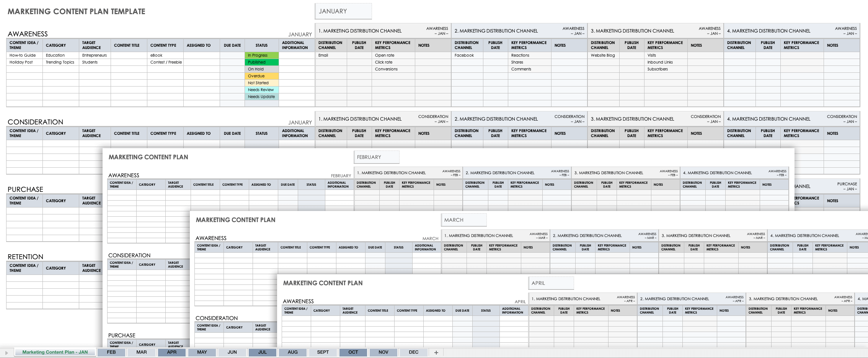
Task: Open the MAY sheet tab
Action: pos(202,352)
